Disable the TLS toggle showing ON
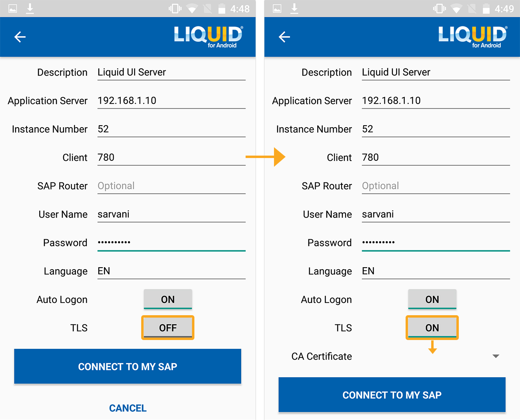 432,328
